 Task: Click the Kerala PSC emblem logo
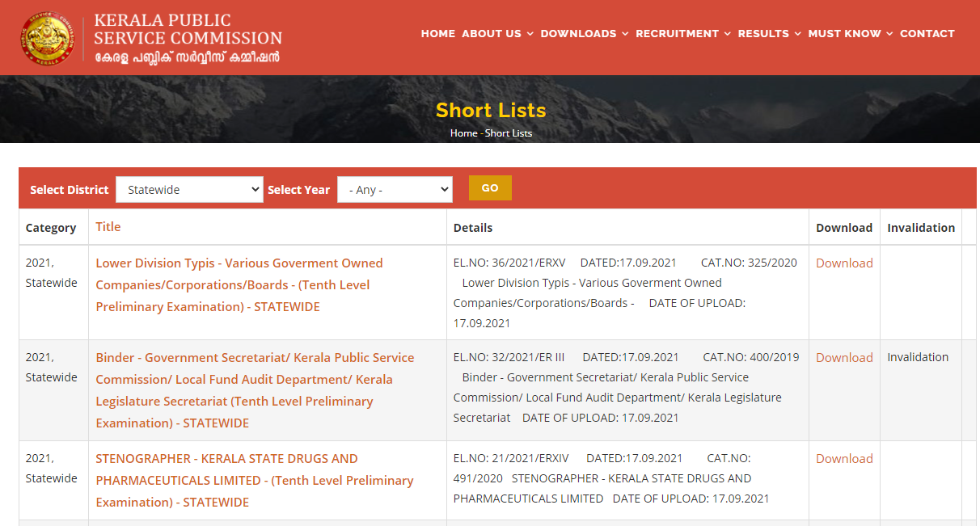[x=48, y=37]
